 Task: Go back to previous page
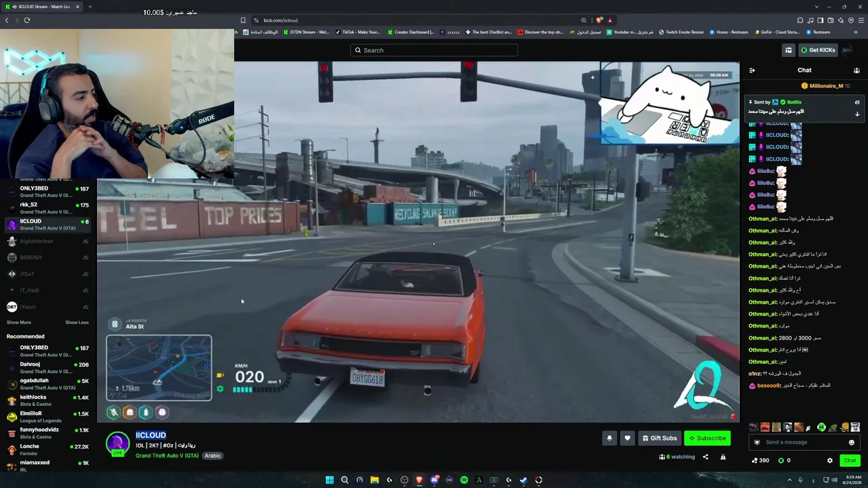(x=7, y=20)
